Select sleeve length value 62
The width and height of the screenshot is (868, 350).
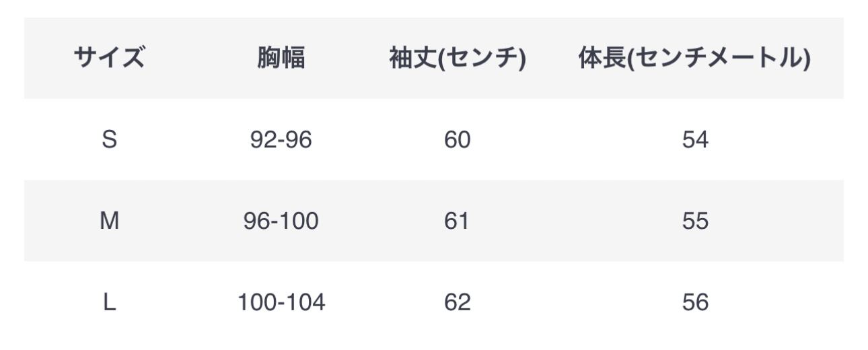click(x=457, y=303)
